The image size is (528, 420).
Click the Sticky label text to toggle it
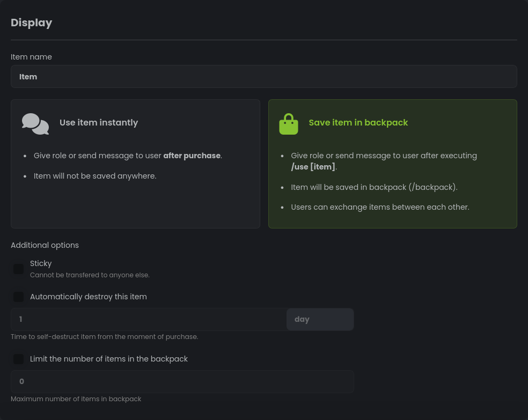pyautogui.click(x=41, y=263)
